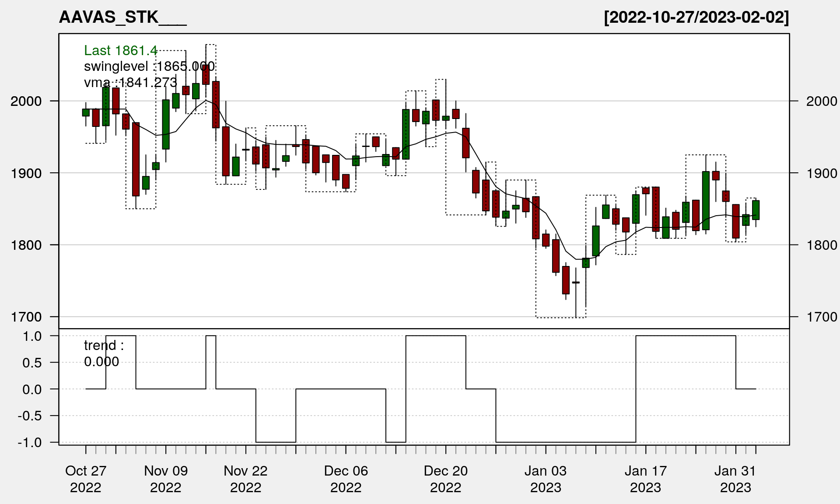This screenshot has width=840, height=504.
Task: Click the Jan 03 2023 axis date
Action: 546,479
